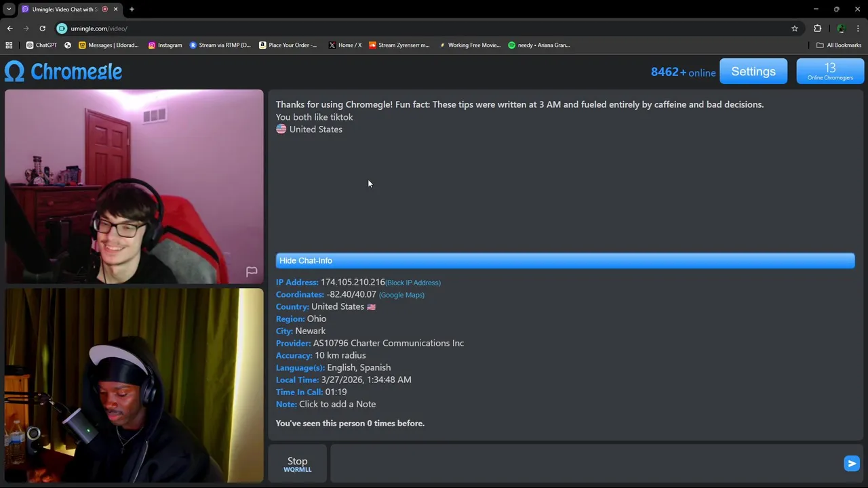
Task: Click the umingle.com/video/ address bar
Action: coord(427,28)
